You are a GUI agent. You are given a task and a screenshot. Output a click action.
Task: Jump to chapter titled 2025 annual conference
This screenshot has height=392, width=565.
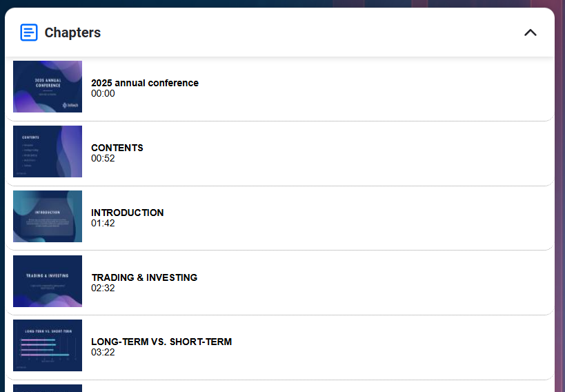(x=145, y=83)
